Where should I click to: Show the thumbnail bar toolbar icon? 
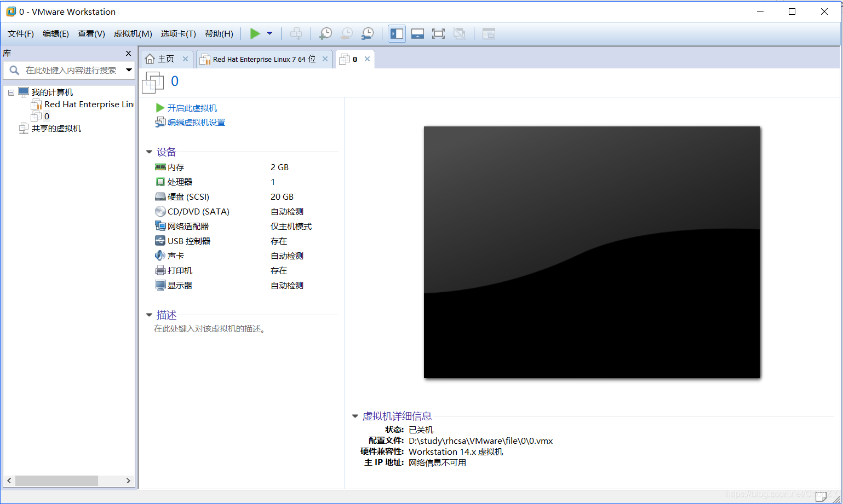pyautogui.click(x=417, y=33)
